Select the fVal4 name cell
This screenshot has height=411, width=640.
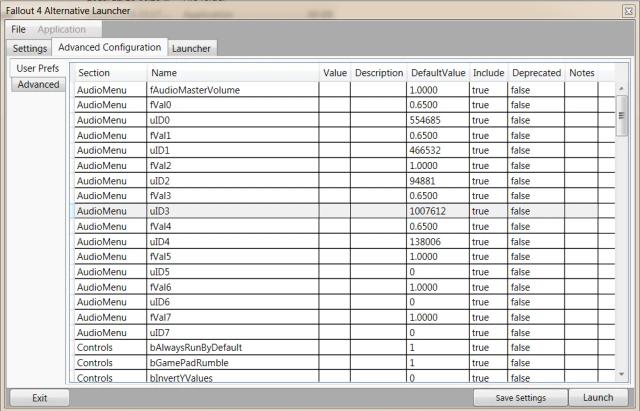pyautogui.click(x=233, y=227)
